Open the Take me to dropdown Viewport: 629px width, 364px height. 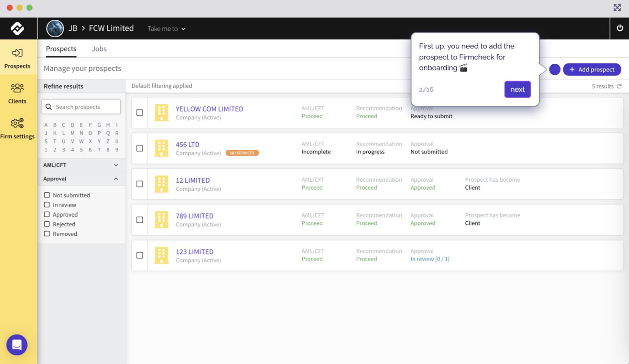click(x=166, y=28)
